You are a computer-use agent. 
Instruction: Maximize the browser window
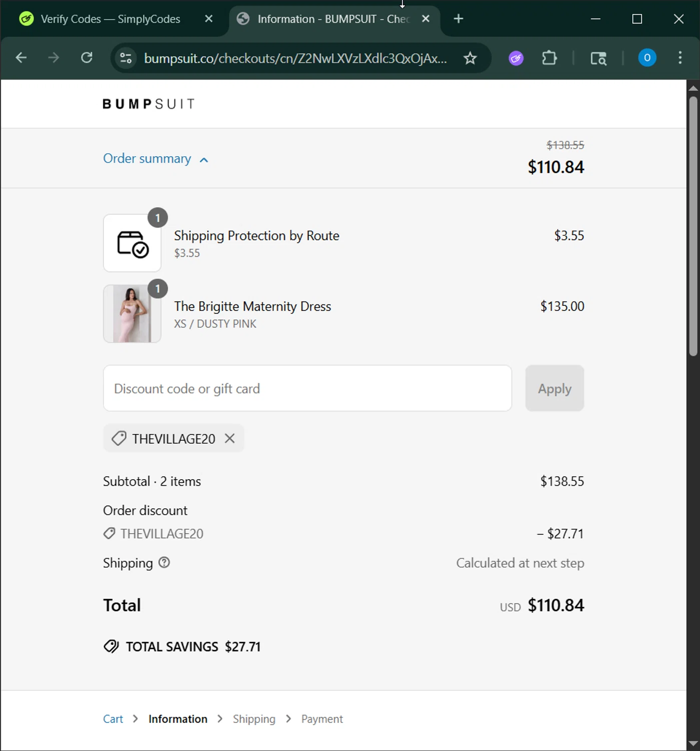pyautogui.click(x=637, y=19)
